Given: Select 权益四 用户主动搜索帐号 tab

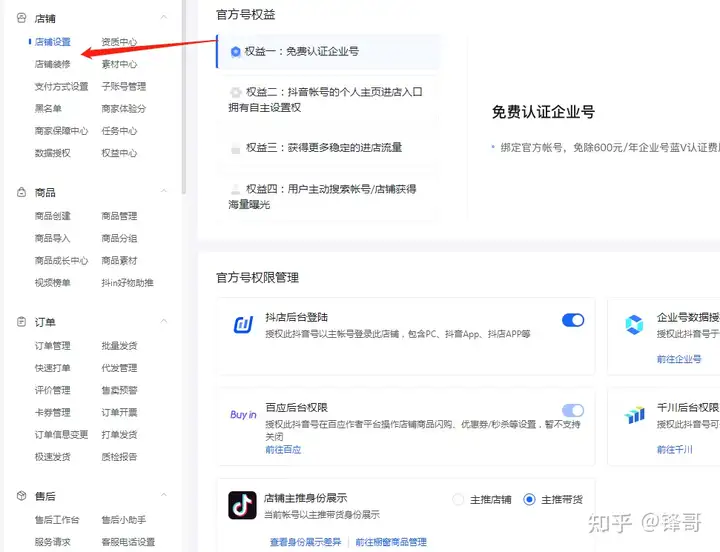Looking at the screenshot, I should click(x=329, y=197).
